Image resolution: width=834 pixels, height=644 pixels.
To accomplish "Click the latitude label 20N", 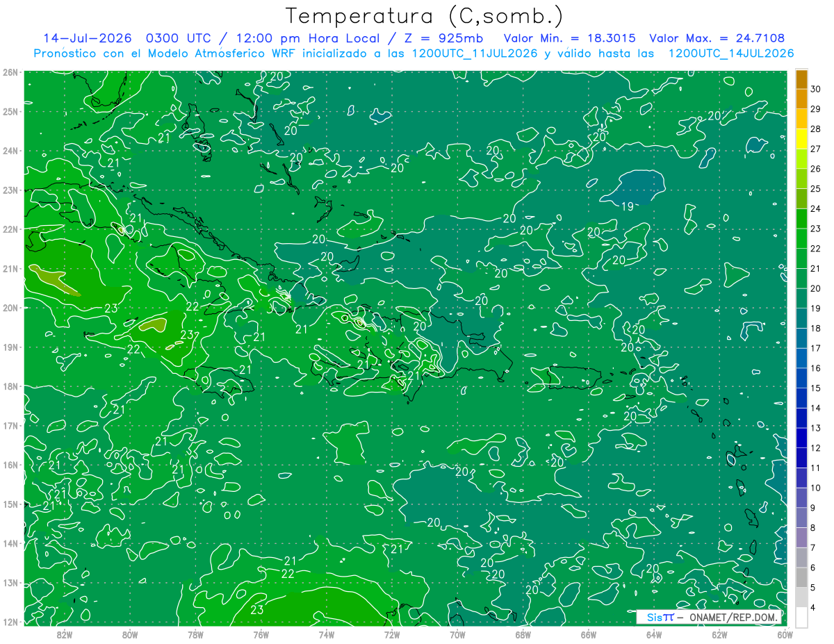I will point(10,307).
